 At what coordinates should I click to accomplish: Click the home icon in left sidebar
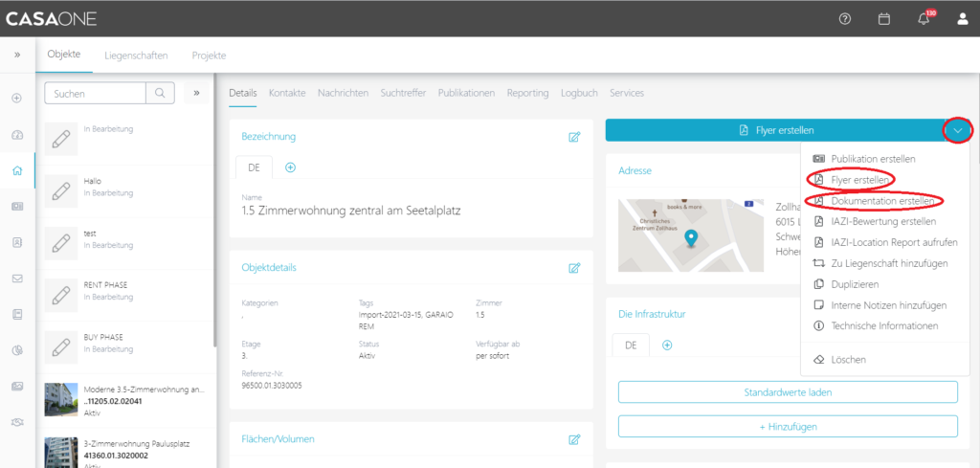[16, 171]
